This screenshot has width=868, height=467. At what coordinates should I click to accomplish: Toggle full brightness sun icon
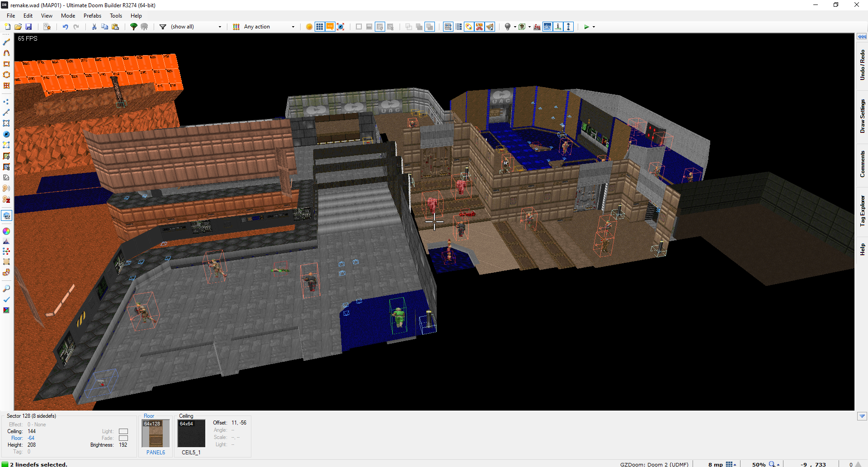pos(309,27)
